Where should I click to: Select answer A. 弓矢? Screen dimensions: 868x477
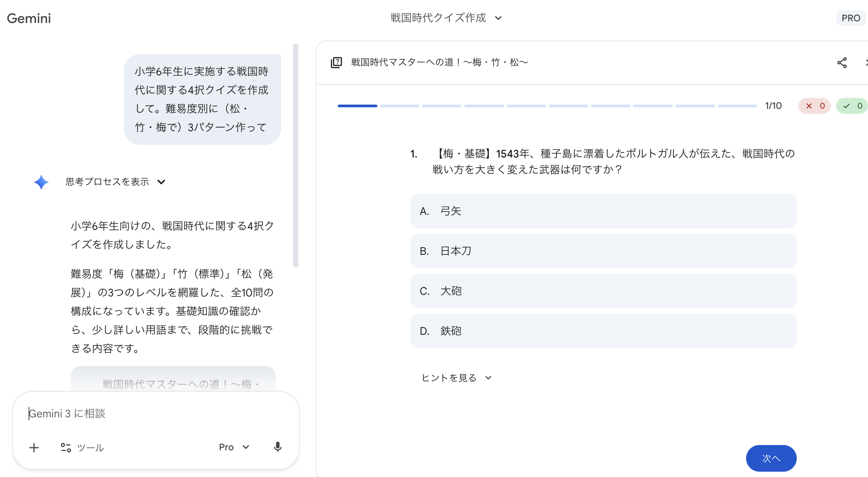click(603, 211)
